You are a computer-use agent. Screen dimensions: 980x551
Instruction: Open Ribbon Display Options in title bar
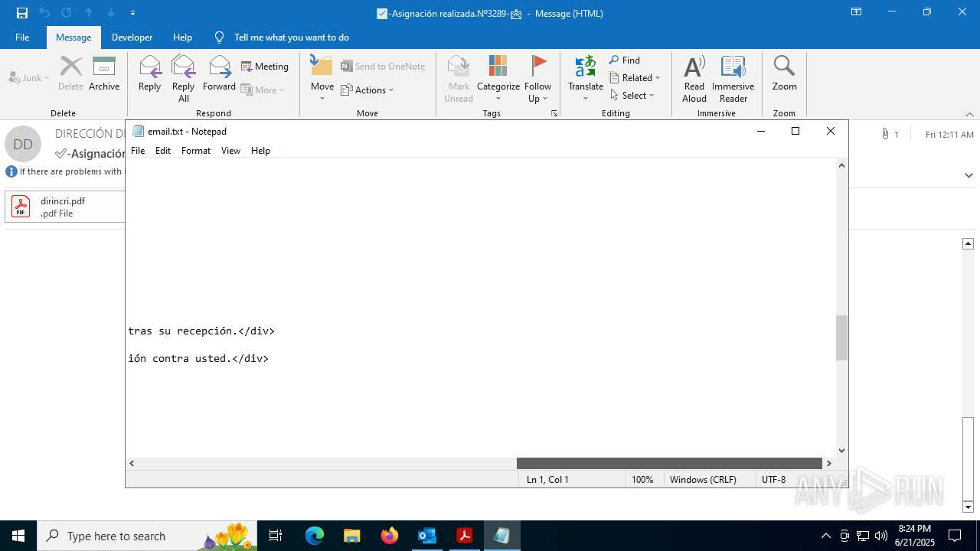tap(856, 12)
